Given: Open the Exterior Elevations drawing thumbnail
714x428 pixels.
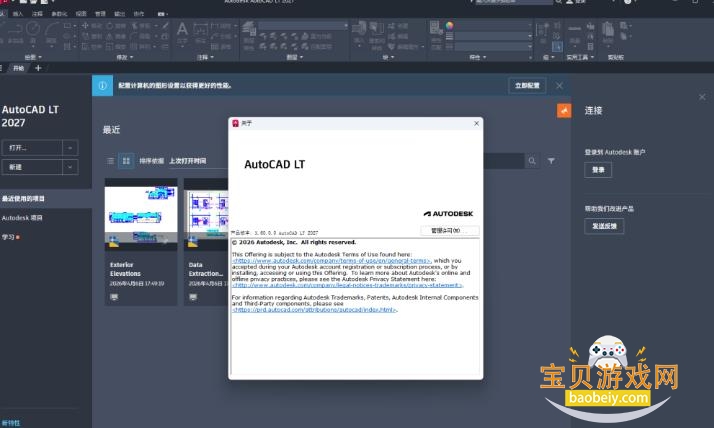Looking at the screenshot, I should coord(141,214).
